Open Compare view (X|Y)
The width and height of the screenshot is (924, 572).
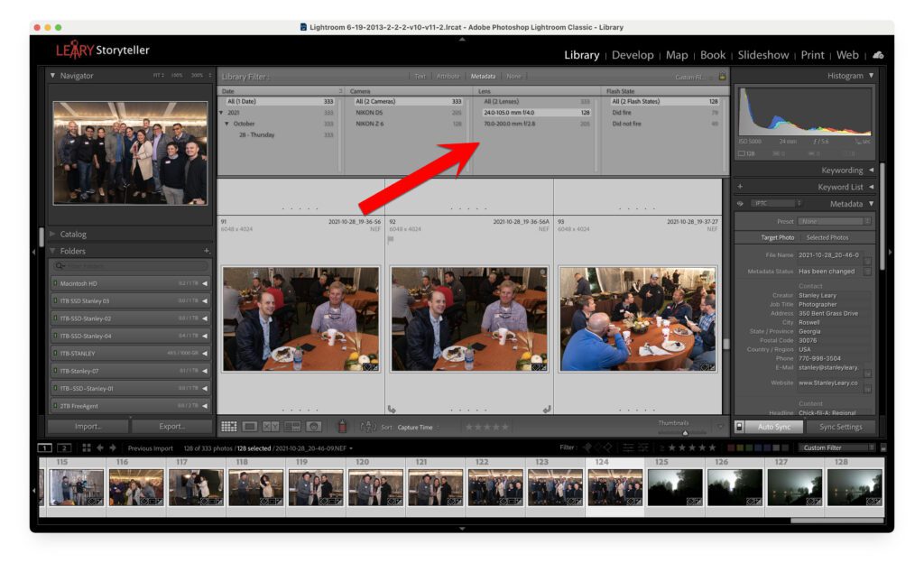point(271,427)
